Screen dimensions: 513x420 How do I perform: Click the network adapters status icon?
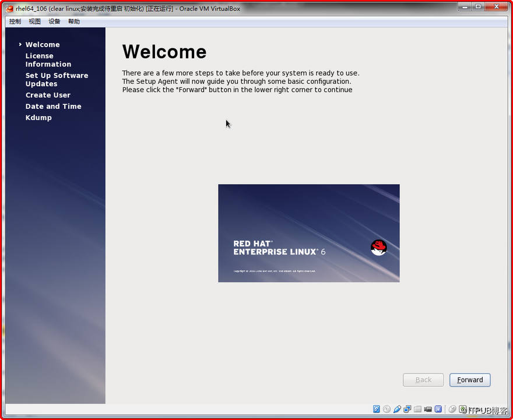click(407, 409)
